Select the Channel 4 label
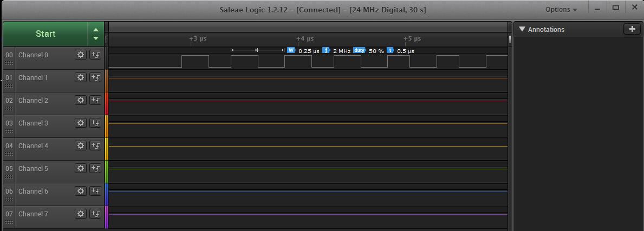The width and height of the screenshot is (644, 231). [33, 145]
